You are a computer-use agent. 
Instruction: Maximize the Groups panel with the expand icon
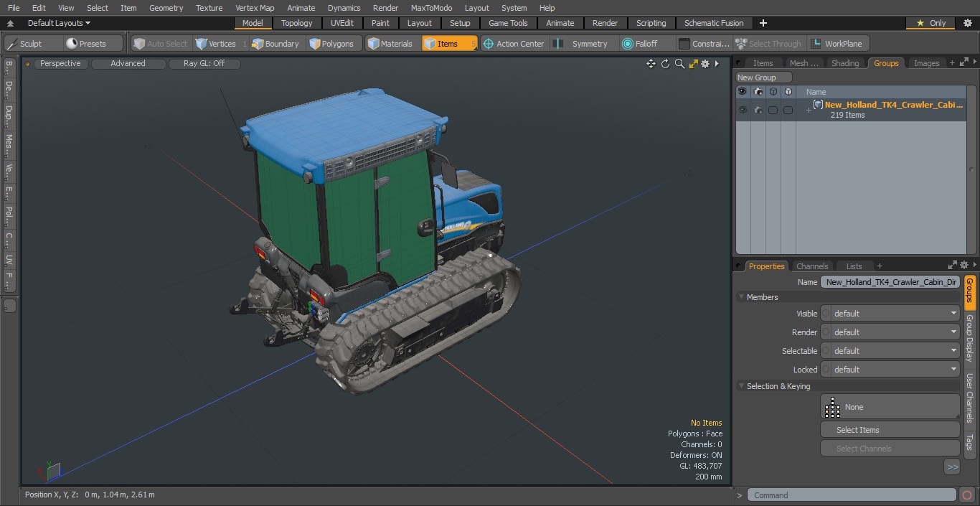tap(963, 63)
